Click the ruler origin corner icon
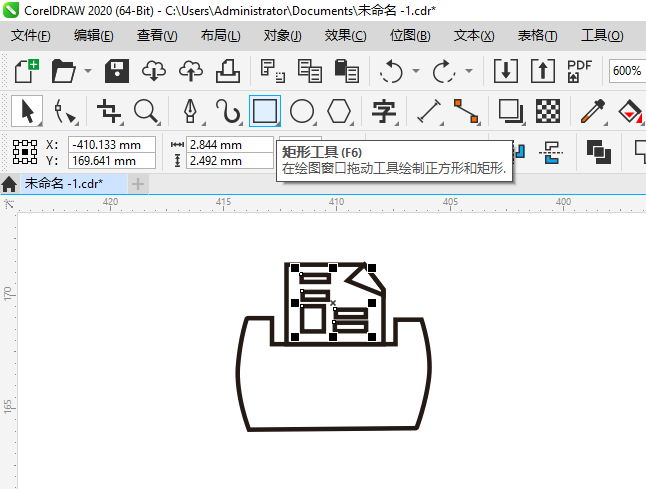The width and height of the screenshot is (646, 489). coord(9,204)
